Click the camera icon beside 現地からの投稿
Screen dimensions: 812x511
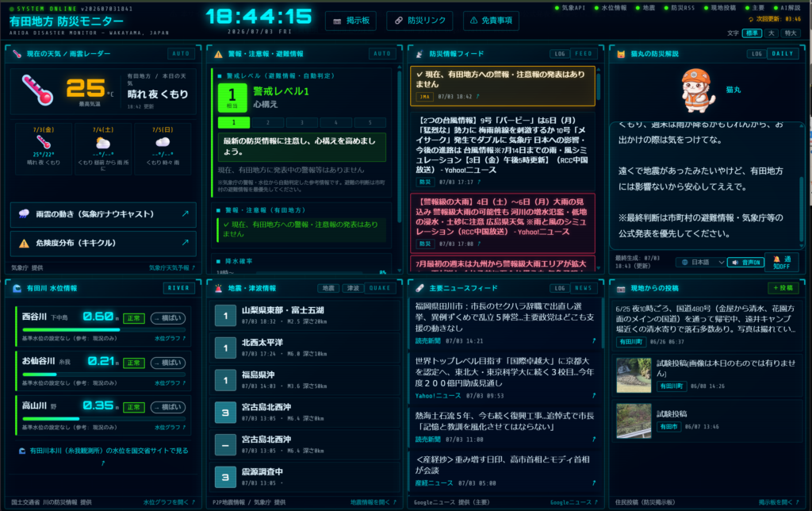pos(621,288)
